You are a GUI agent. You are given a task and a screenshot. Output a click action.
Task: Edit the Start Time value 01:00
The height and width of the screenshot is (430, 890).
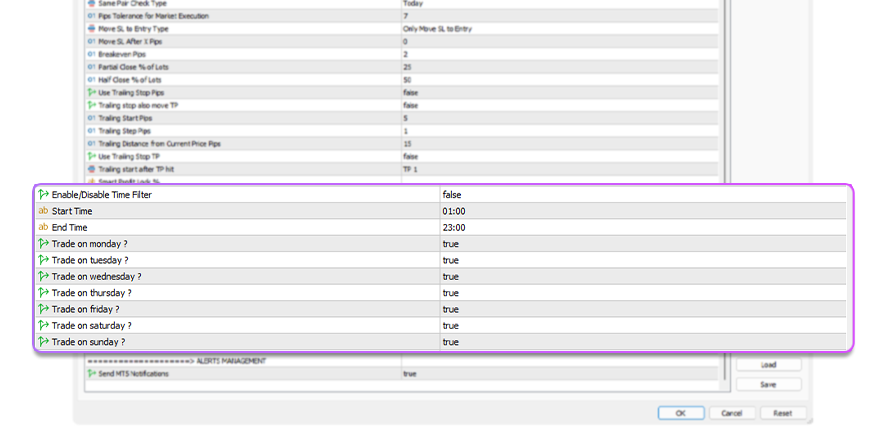pyautogui.click(x=454, y=211)
